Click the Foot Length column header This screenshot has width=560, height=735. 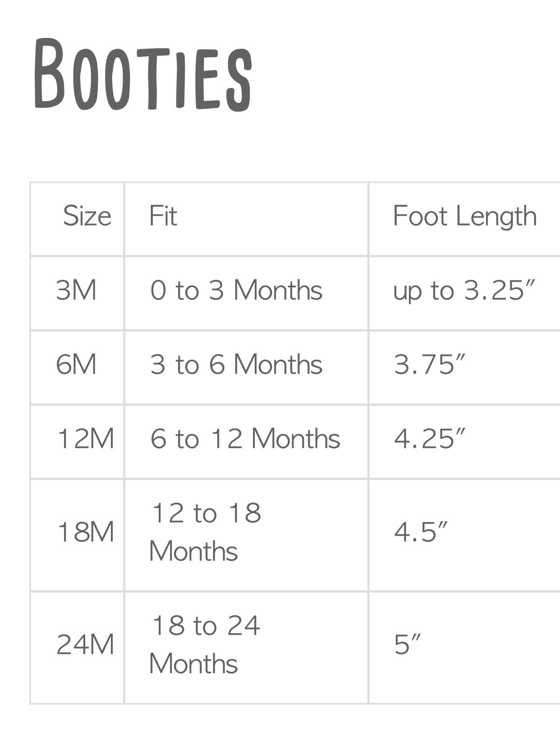tap(464, 216)
